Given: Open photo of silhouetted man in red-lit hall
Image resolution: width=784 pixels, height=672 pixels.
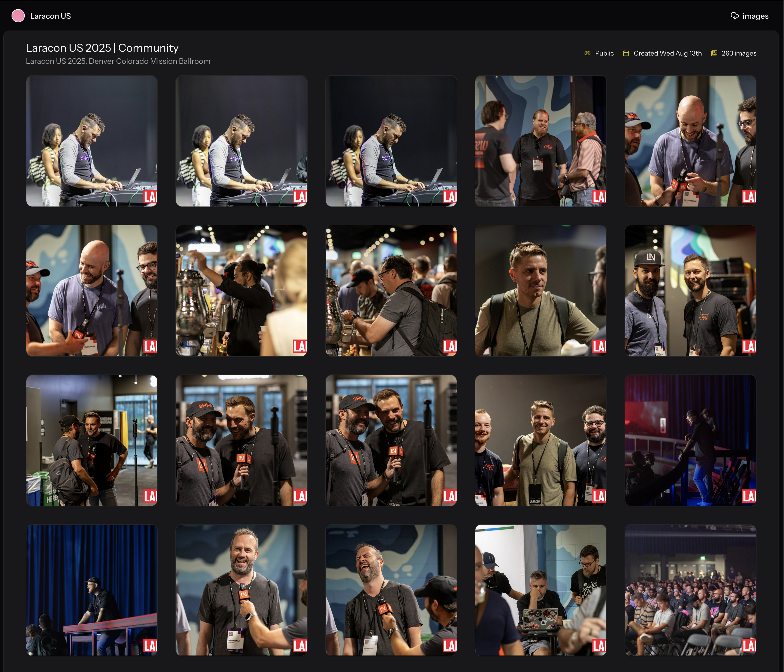Looking at the screenshot, I should [690, 440].
